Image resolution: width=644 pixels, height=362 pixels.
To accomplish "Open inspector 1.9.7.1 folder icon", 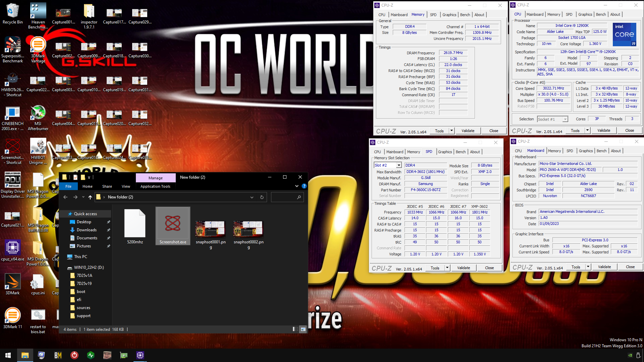I will (x=89, y=16).
